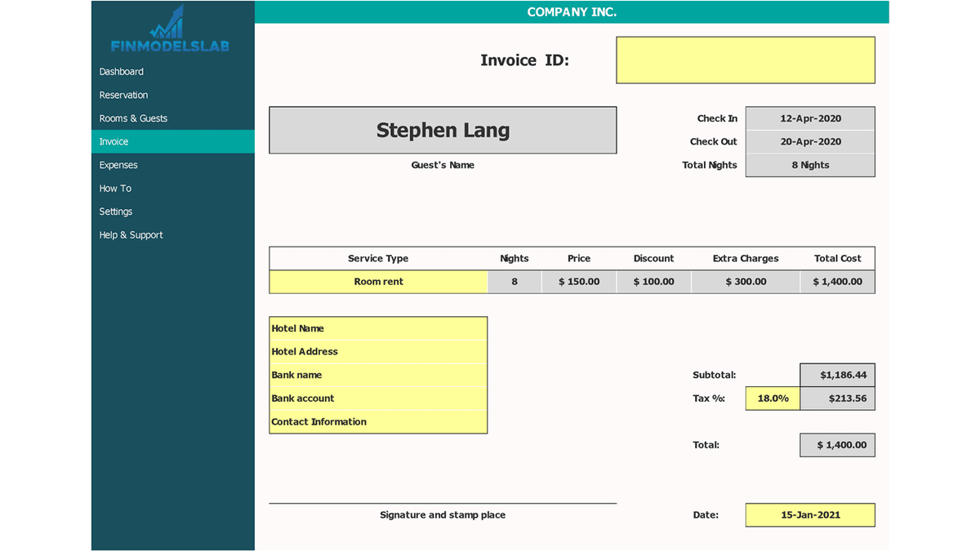Click the Bank account field

tap(378, 398)
